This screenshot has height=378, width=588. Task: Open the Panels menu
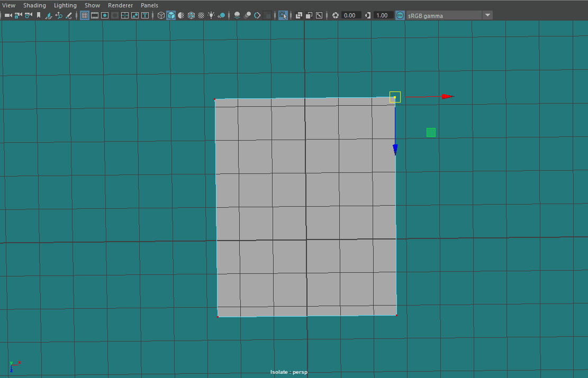tap(149, 5)
